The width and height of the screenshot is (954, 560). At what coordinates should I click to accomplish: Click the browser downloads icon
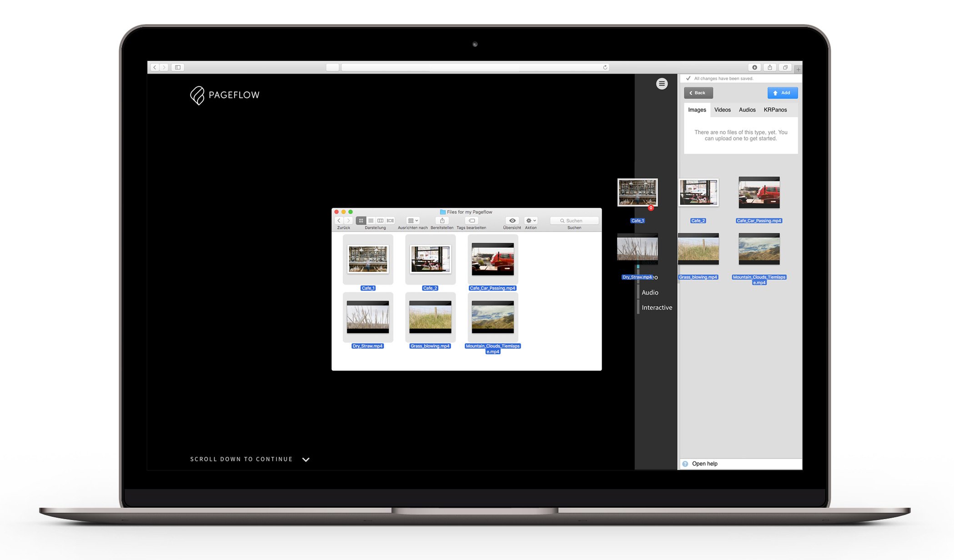click(x=754, y=67)
